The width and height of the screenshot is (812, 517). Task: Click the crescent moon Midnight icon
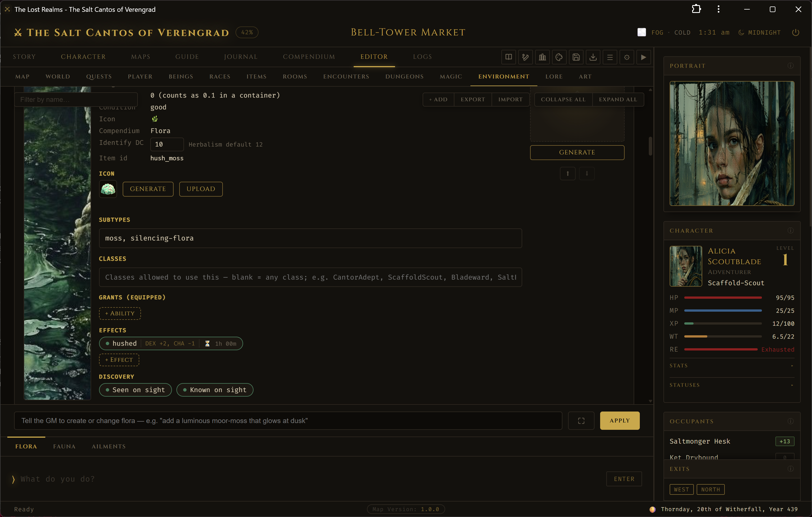[741, 32]
